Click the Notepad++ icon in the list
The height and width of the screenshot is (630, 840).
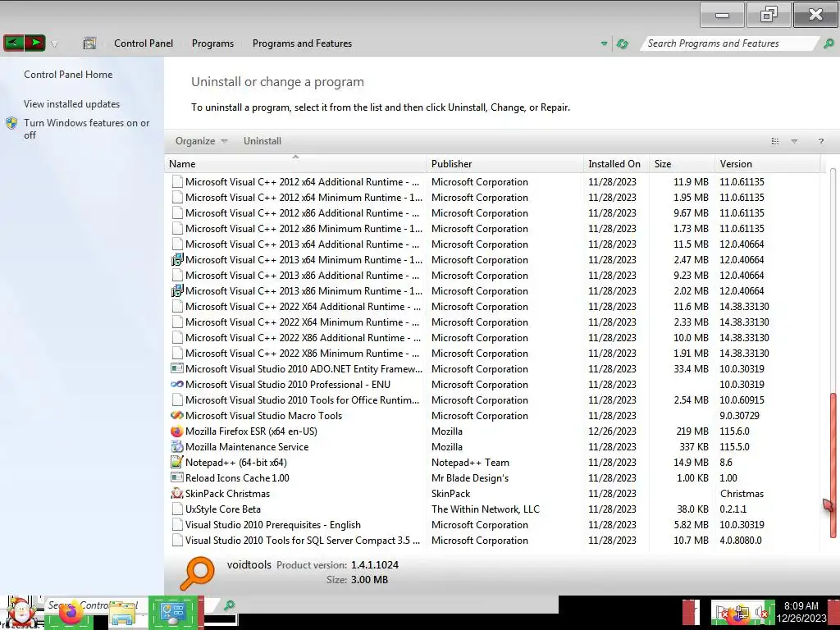[177, 462]
